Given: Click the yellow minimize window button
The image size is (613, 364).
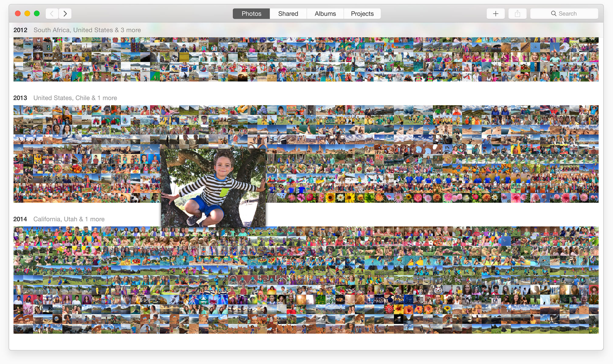Looking at the screenshot, I should [27, 13].
